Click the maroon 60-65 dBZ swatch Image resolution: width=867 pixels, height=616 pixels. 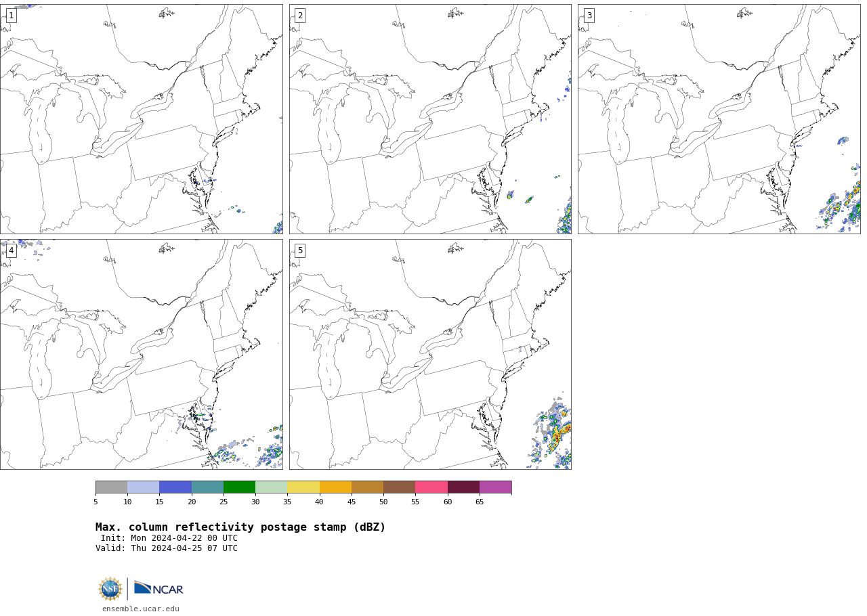click(x=463, y=487)
